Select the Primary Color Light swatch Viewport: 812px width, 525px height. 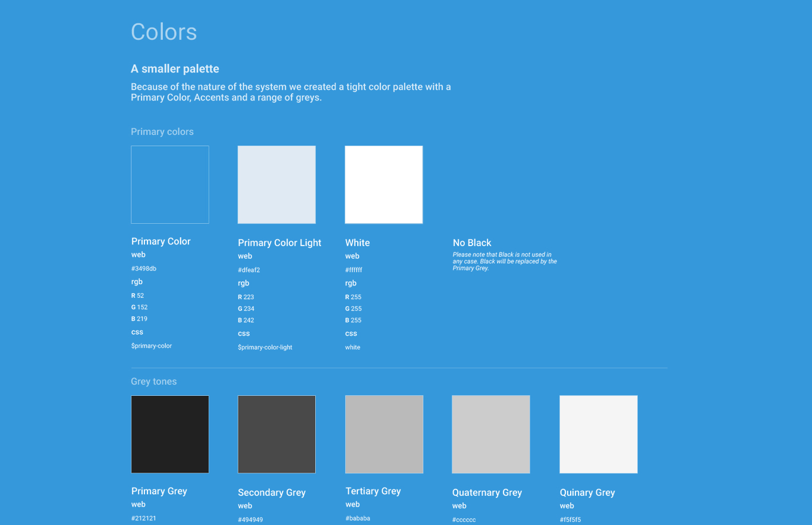(276, 185)
